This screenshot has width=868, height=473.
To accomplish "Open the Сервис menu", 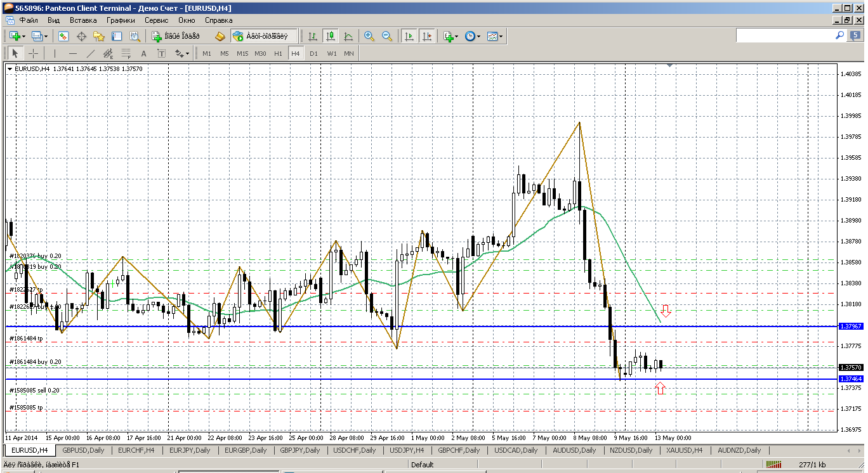I will pyautogui.click(x=157, y=20).
